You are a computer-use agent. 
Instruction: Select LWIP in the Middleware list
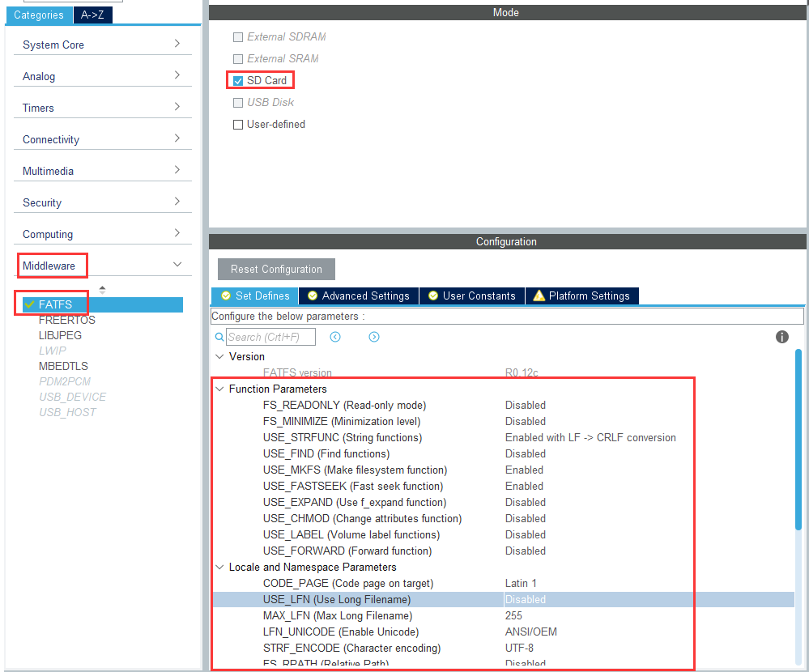coord(52,351)
